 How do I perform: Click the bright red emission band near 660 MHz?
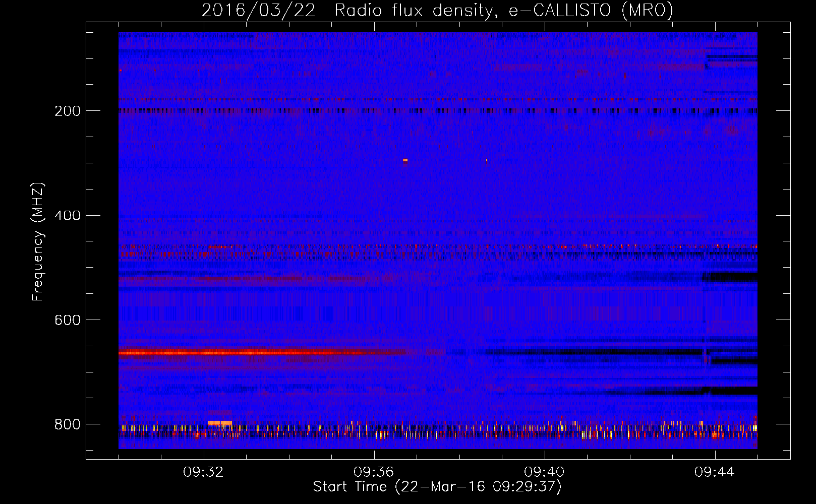pyautogui.click(x=262, y=353)
